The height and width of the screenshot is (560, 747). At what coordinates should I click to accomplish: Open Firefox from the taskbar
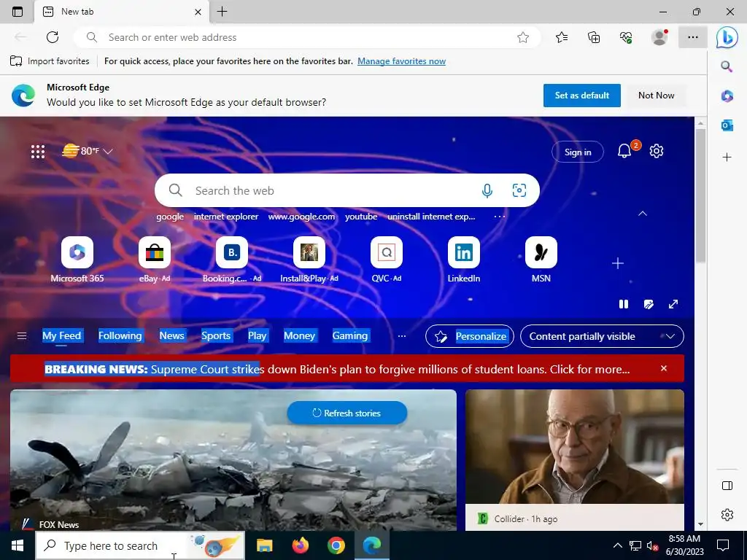pyautogui.click(x=300, y=545)
